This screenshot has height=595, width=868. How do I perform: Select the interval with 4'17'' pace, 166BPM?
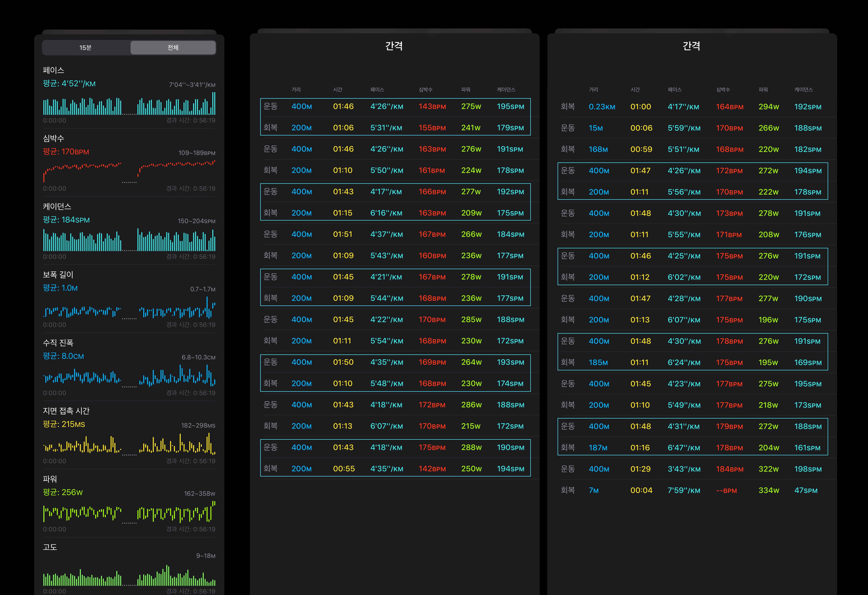pos(395,192)
